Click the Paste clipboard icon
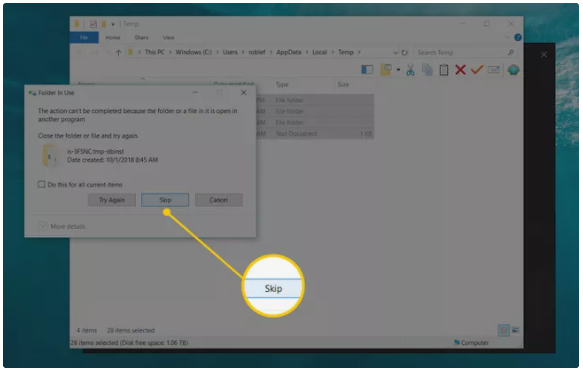583x373 pixels. pyautogui.click(x=444, y=70)
